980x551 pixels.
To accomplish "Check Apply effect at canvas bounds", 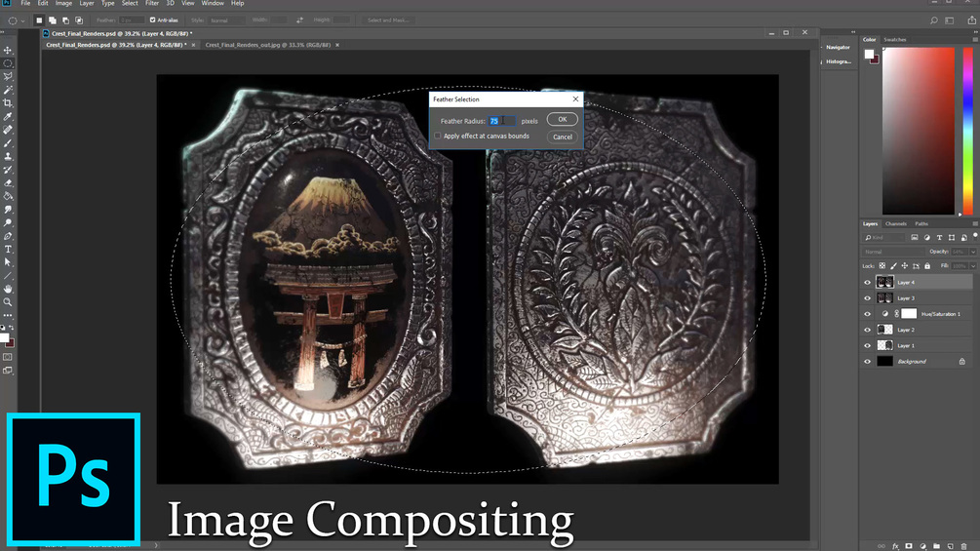I will [x=438, y=136].
